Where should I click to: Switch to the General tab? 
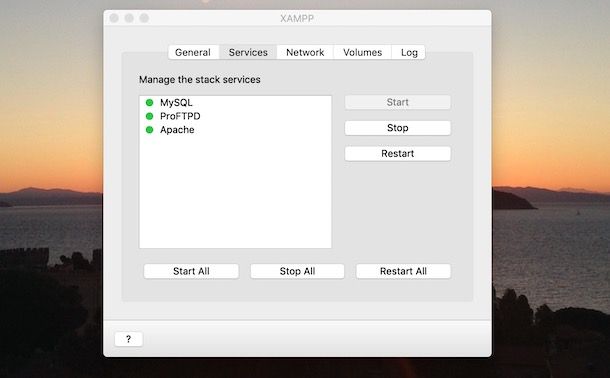193,52
